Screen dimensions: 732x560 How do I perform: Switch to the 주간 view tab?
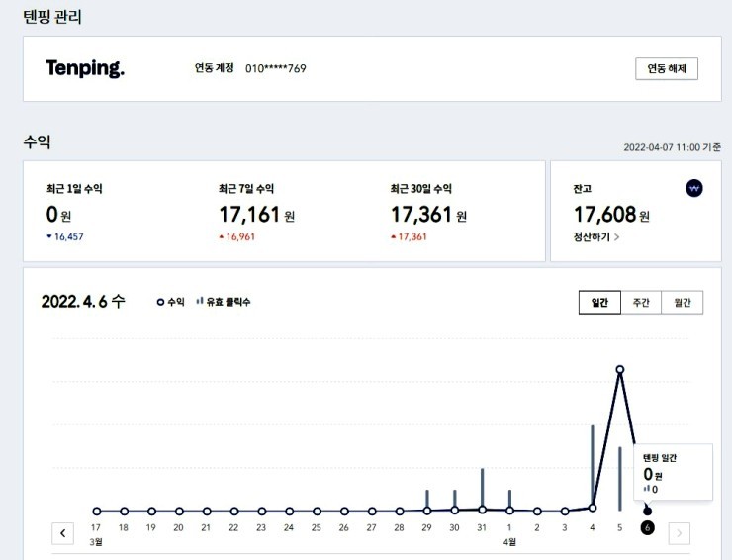[x=641, y=302]
